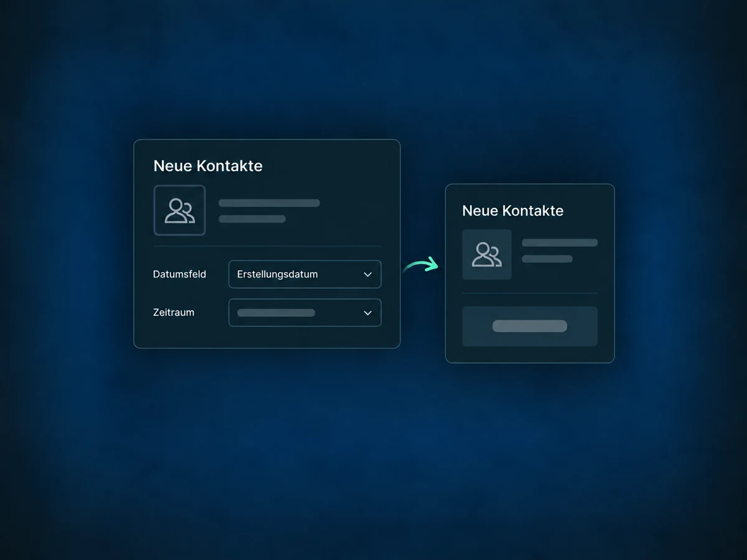
Task: Open the Zeitraum dropdown field
Action: 305,312
